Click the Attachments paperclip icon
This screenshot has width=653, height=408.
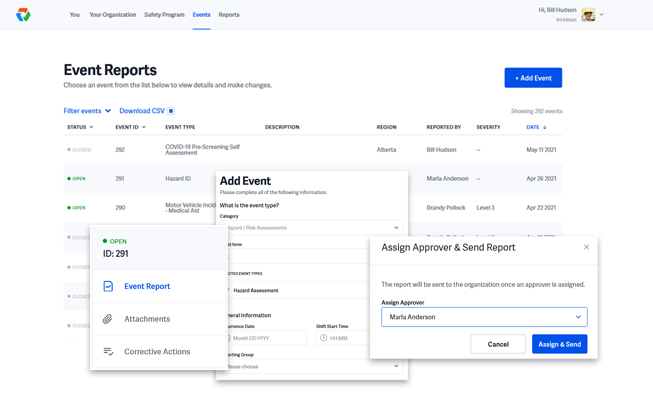click(x=108, y=319)
